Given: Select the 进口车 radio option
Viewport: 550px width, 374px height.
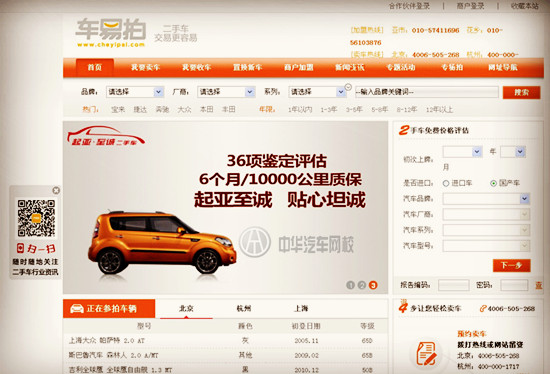Looking at the screenshot, I should pos(446,183).
